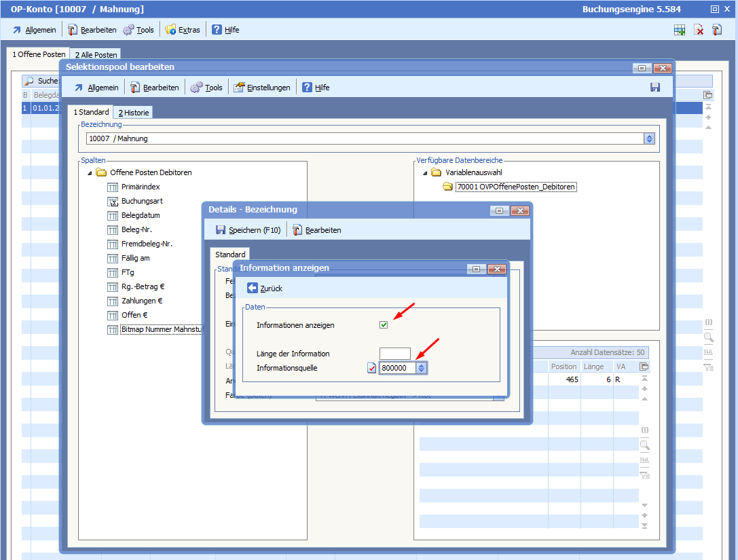This screenshot has width=738, height=560.
Task: Open the Informationsquelle 800000 dropdown spinner
Action: coord(422,368)
